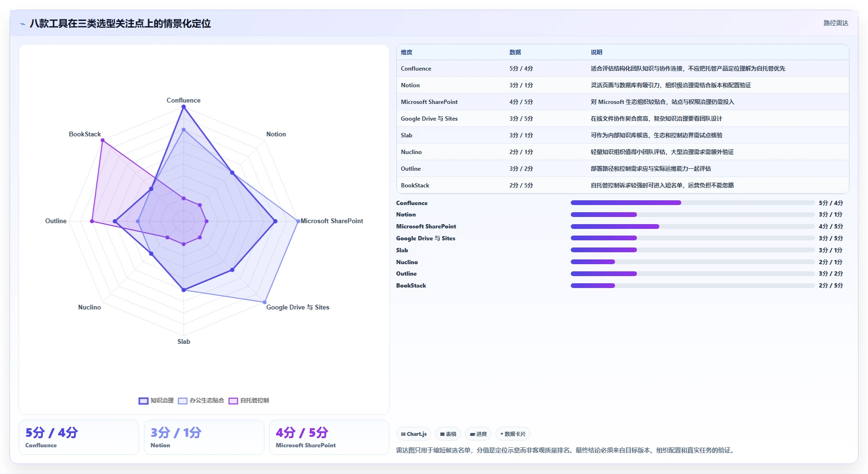Click the Google Drive 与 Sites progress label
The height and width of the screenshot is (474, 868).
425,238
